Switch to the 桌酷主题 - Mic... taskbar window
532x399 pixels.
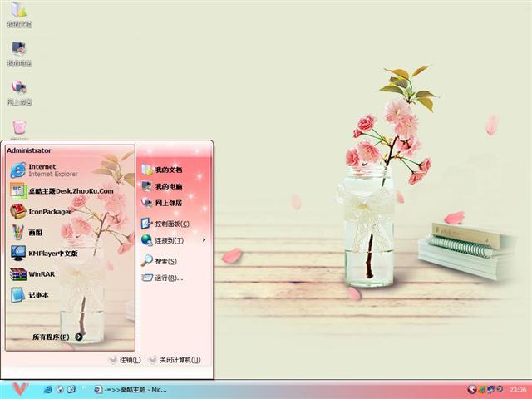point(131,390)
